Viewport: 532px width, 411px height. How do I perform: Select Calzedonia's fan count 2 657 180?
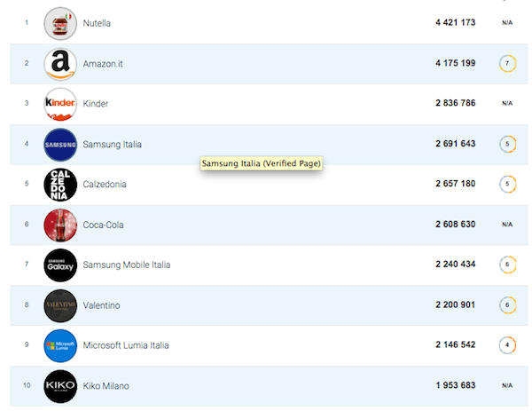pyautogui.click(x=455, y=184)
